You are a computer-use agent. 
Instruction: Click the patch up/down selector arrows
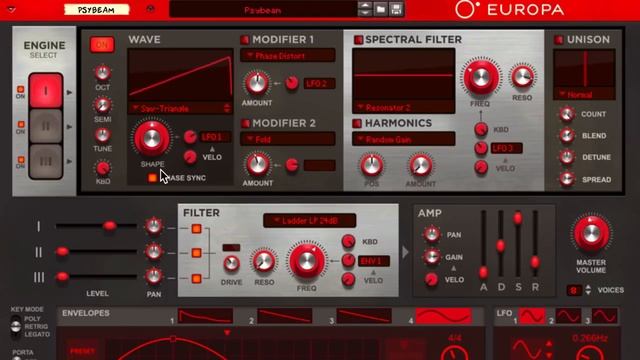(x=364, y=9)
